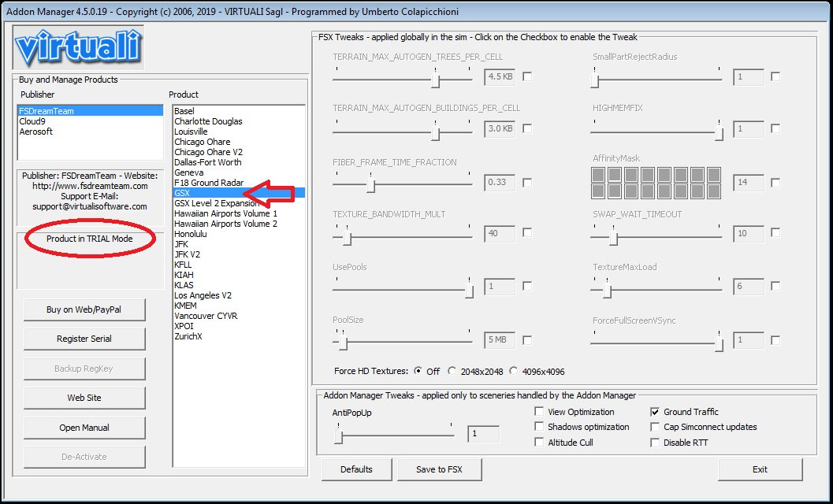This screenshot has width=833, height=504.
Task: Select FSDreamTeam in Publisher list
Action: tap(91, 111)
